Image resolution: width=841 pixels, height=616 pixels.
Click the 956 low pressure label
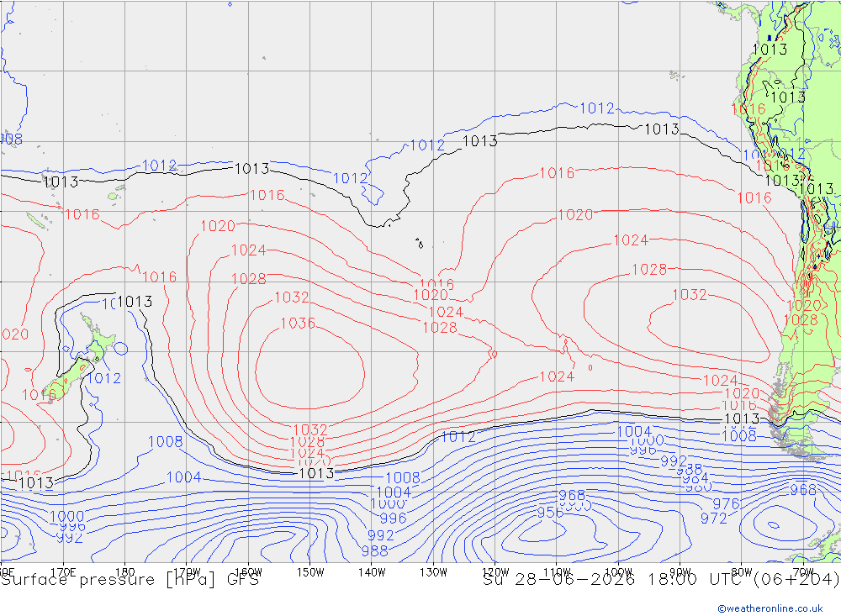point(550,512)
